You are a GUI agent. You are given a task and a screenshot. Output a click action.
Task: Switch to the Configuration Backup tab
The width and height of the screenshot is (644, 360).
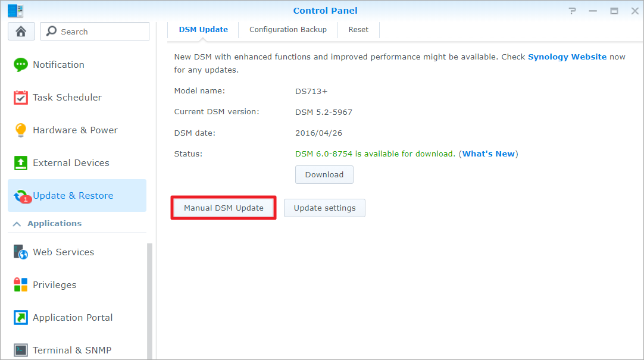(287, 30)
